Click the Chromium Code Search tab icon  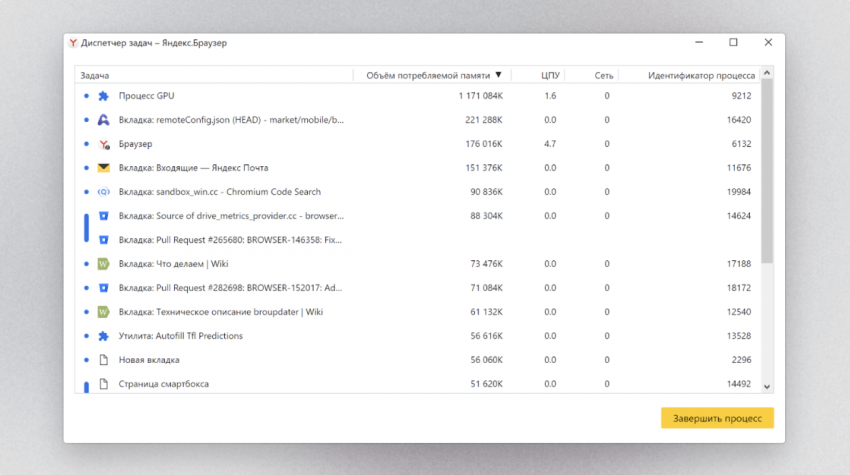click(103, 192)
